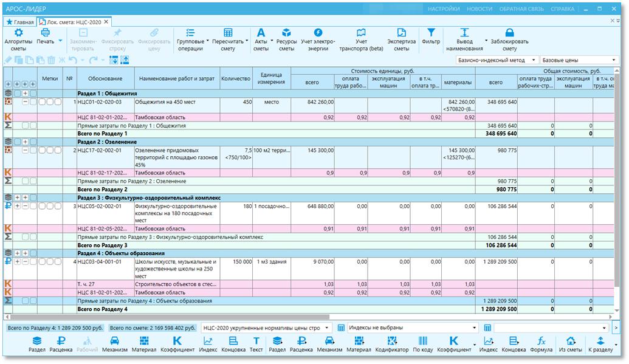
Task: Click Метки column header
Action: (x=50, y=78)
